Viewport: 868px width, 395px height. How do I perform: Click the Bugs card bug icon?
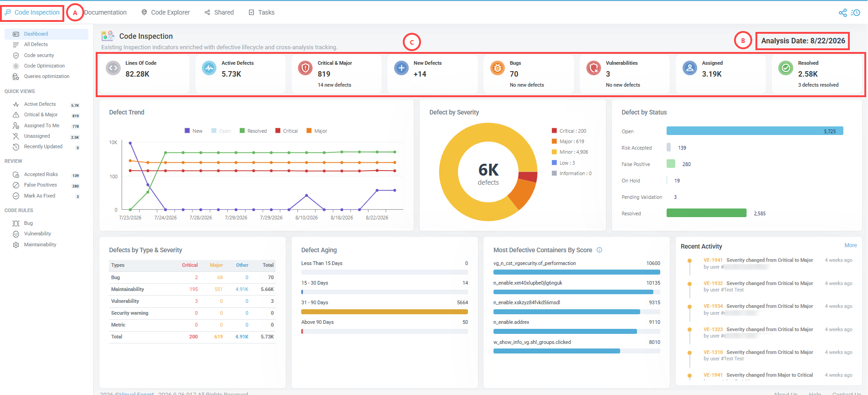pyautogui.click(x=498, y=68)
